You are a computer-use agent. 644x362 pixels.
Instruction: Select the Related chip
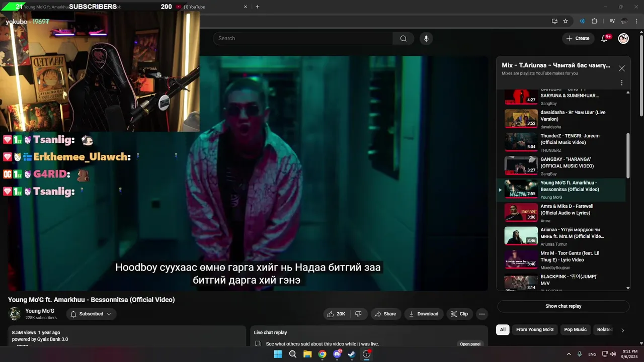pos(604,330)
